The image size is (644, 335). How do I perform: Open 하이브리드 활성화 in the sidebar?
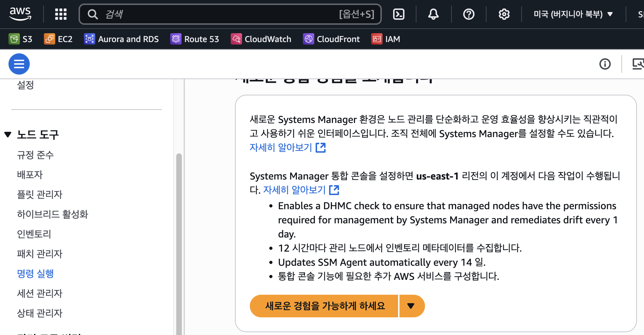52,214
